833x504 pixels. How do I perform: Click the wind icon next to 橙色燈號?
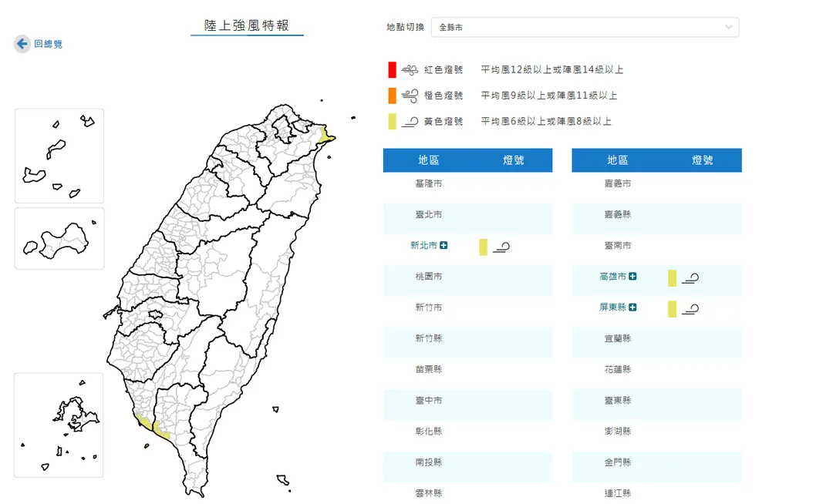[410, 96]
